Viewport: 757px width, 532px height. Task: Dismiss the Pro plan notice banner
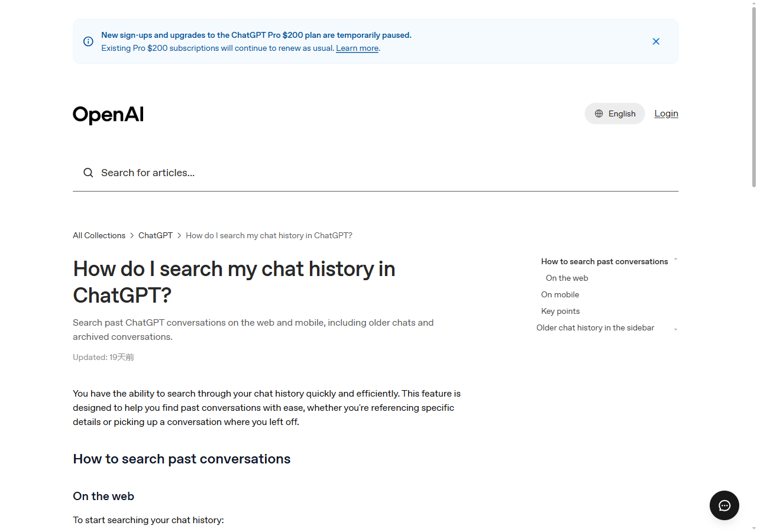point(656,41)
